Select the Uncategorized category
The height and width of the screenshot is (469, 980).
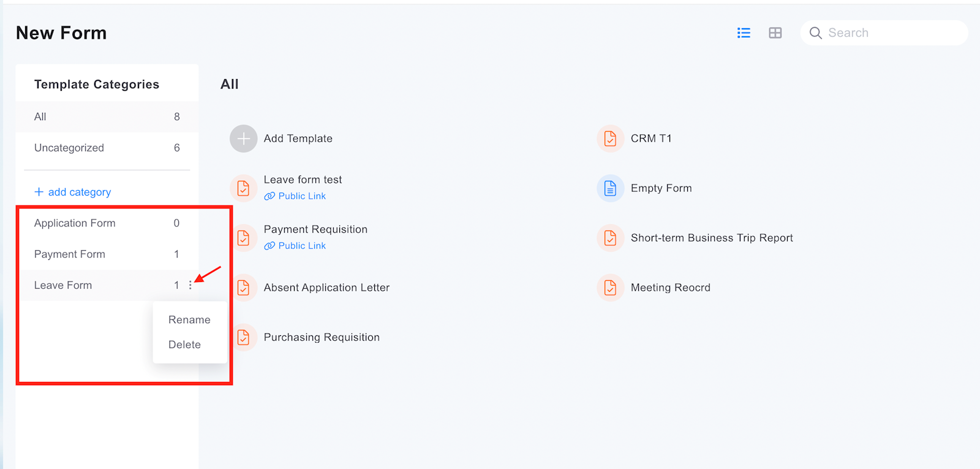[69, 148]
